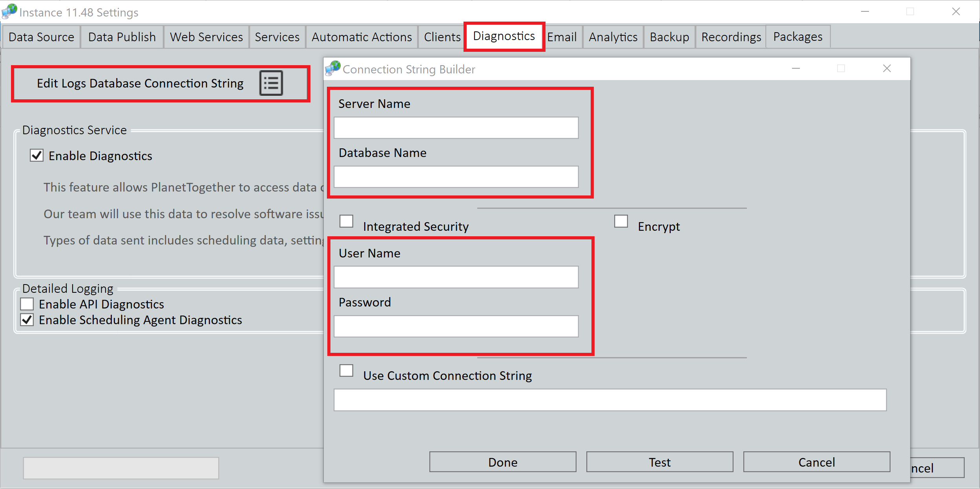Open the Data Source tab
980x489 pixels.
coord(41,37)
